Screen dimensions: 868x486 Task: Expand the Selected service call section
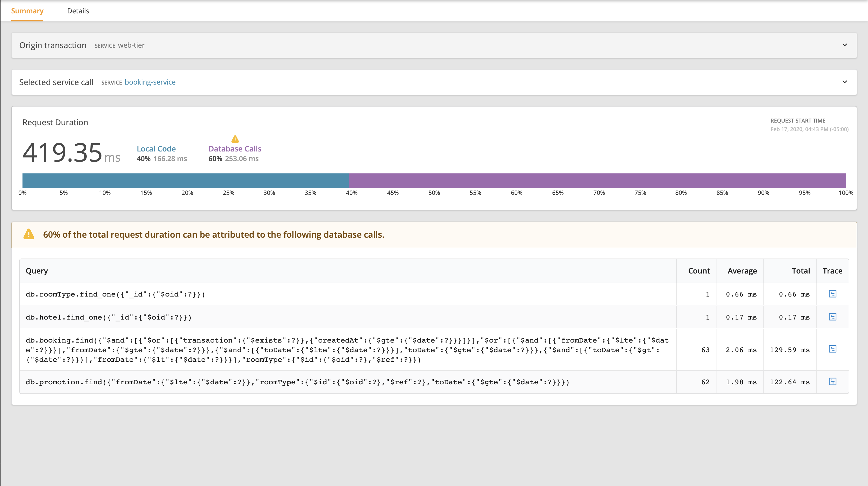[844, 82]
